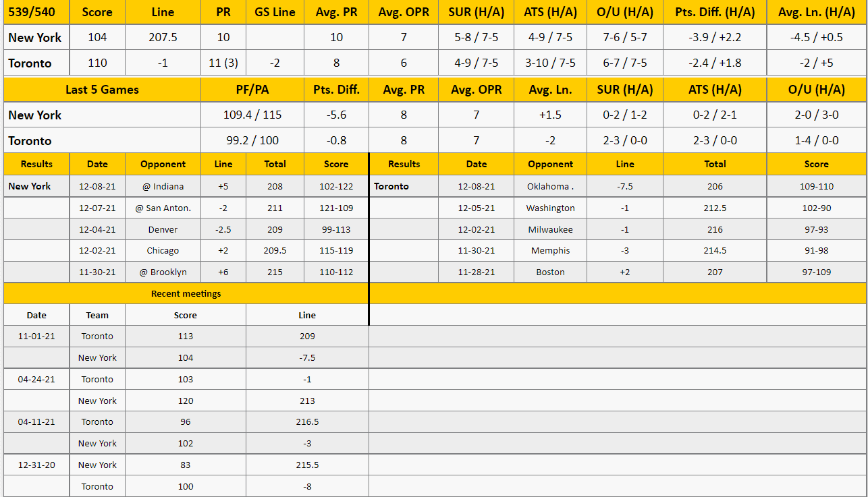The width and height of the screenshot is (868, 497).
Task: Click the GS Line column header
Action: (x=275, y=12)
